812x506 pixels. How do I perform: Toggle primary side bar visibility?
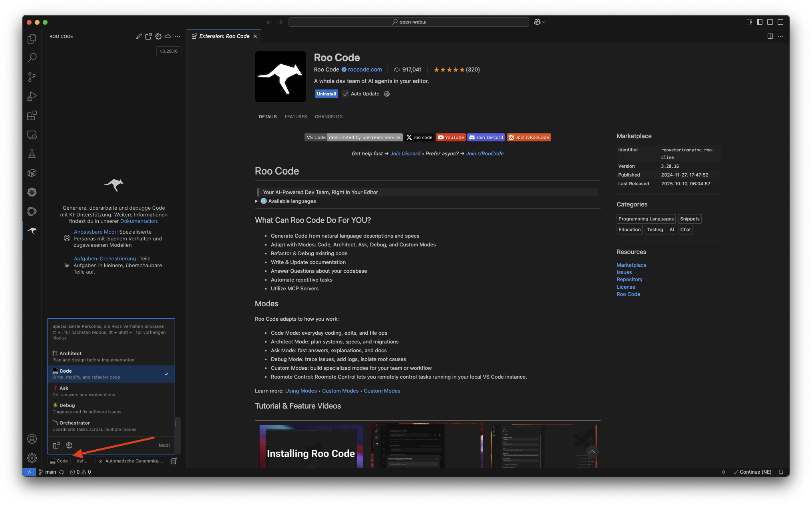point(760,22)
